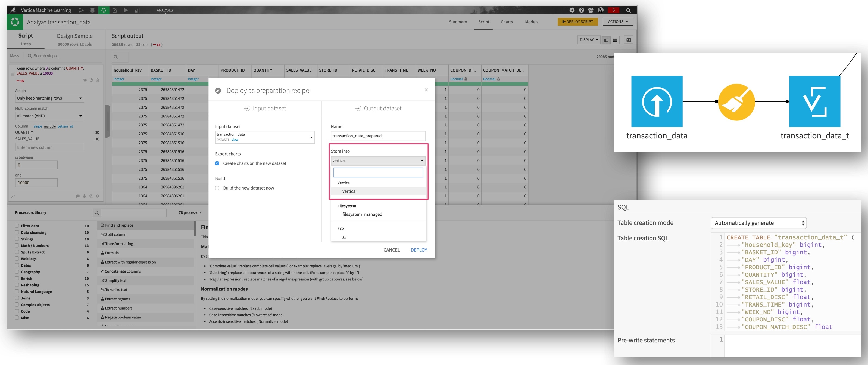Switch to the Models tab
The image size is (868, 365).
(x=531, y=22)
